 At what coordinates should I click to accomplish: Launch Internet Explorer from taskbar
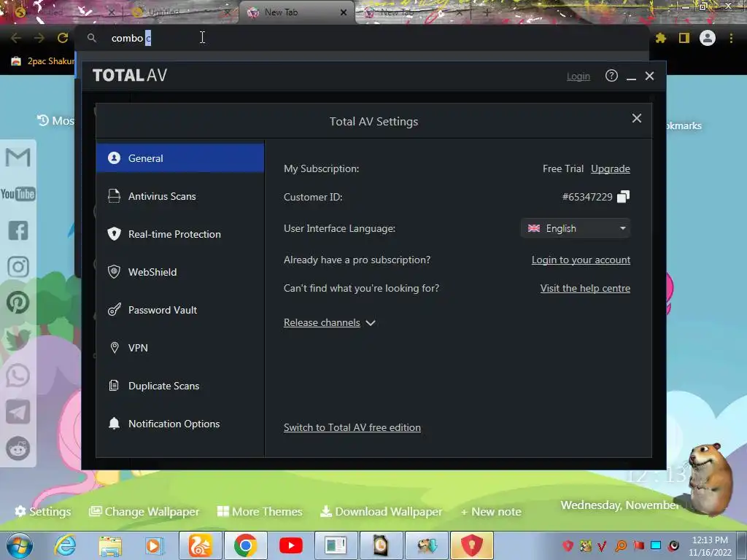65,545
